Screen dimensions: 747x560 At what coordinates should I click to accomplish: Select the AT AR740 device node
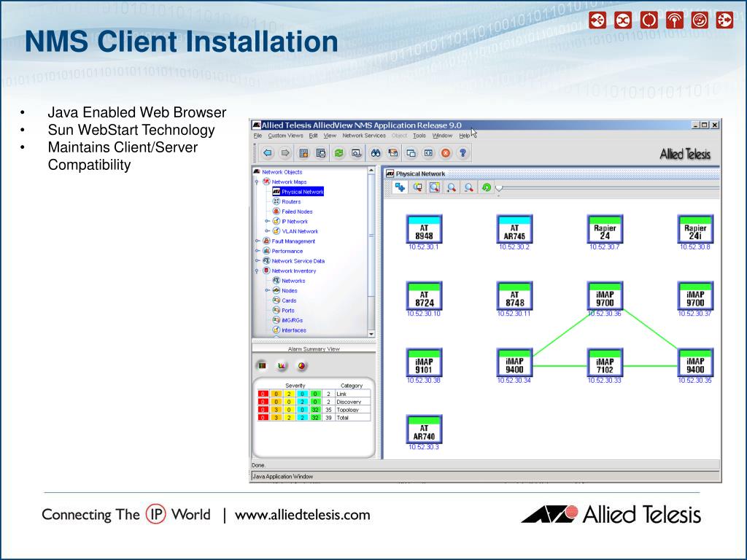424,429
